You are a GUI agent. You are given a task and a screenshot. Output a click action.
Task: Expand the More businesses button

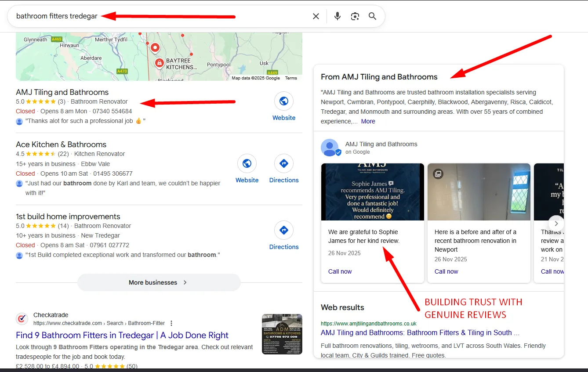coord(159,282)
